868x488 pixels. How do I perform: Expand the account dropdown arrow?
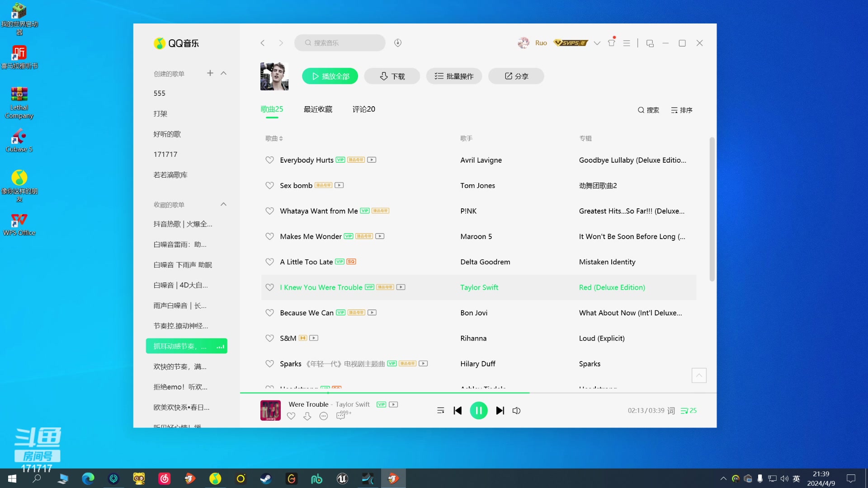(x=597, y=43)
